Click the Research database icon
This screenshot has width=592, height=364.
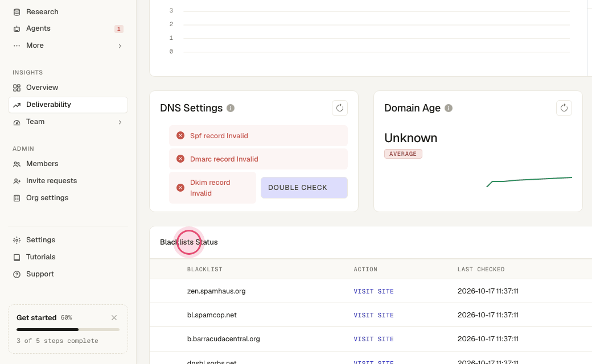(17, 12)
